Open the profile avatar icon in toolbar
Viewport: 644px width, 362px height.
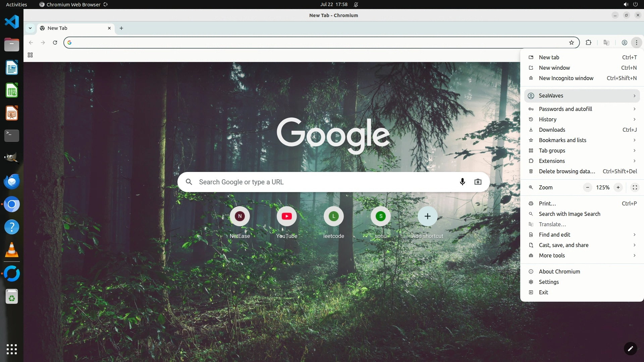pos(624,43)
